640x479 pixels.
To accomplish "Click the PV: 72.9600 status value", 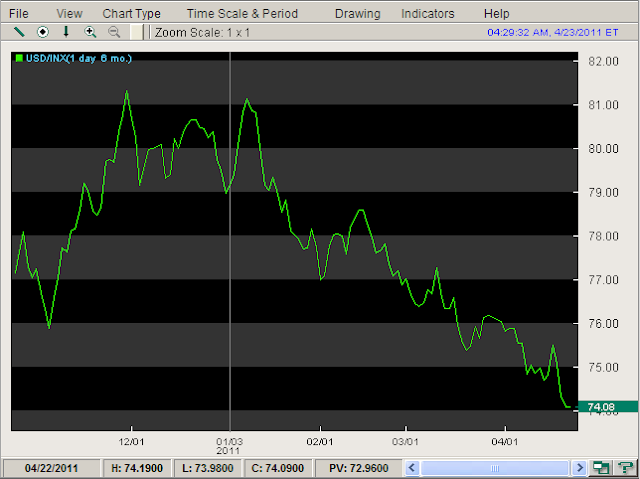I will [x=359, y=468].
